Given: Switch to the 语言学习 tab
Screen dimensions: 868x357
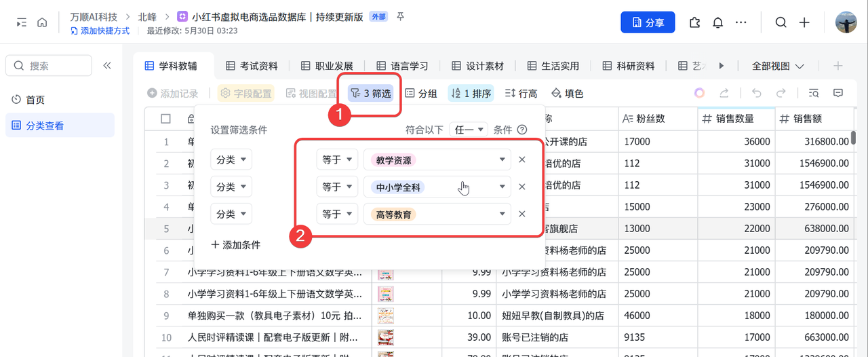Looking at the screenshot, I should 402,66.
